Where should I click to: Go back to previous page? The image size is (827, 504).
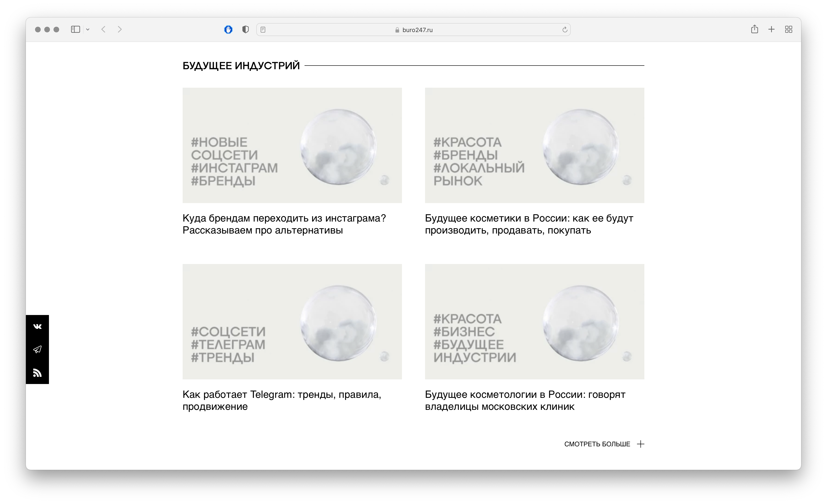point(103,30)
